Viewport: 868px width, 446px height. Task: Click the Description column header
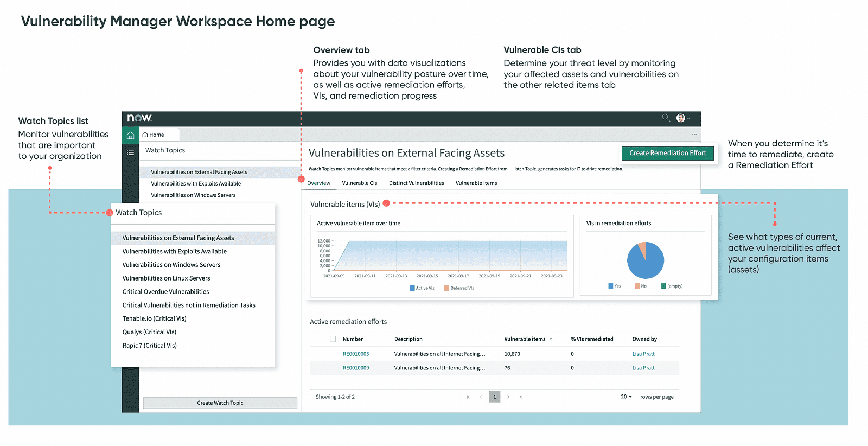pyautogui.click(x=408, y=339)
